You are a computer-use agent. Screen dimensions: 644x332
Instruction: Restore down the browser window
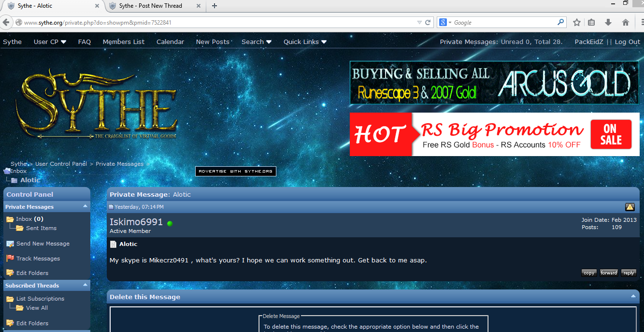click(x=626, y=3)
